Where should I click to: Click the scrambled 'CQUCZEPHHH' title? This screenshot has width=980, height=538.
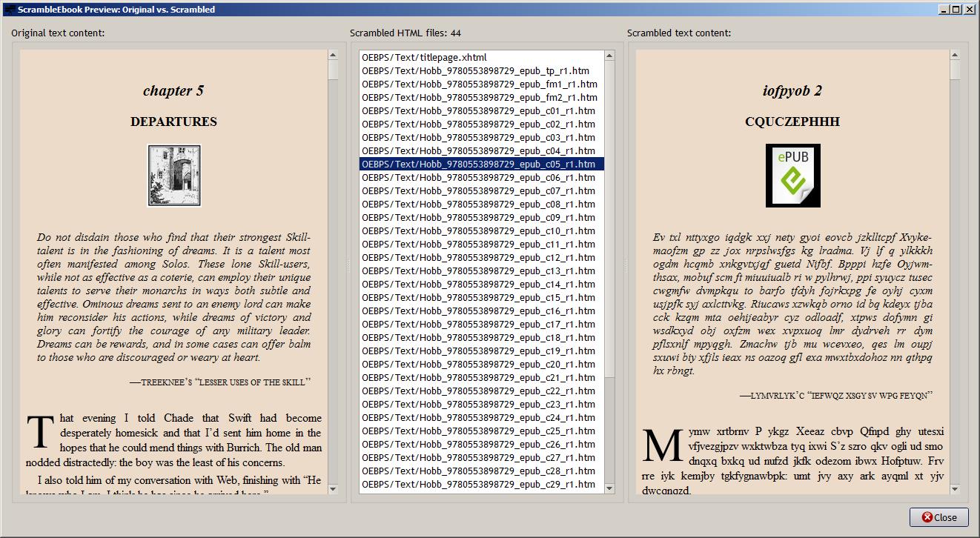[792, 122]
